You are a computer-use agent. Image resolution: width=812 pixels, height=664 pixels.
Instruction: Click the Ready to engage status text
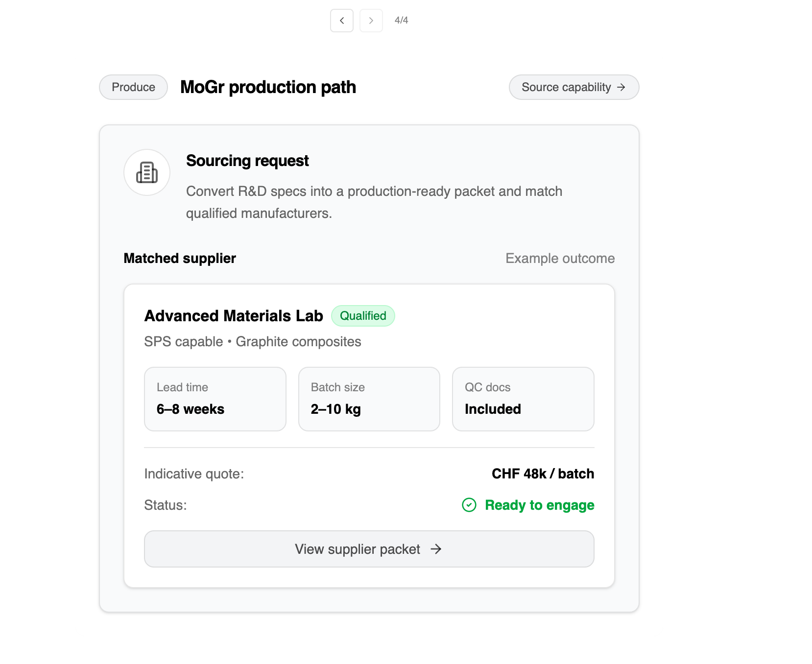coord(539,505)
